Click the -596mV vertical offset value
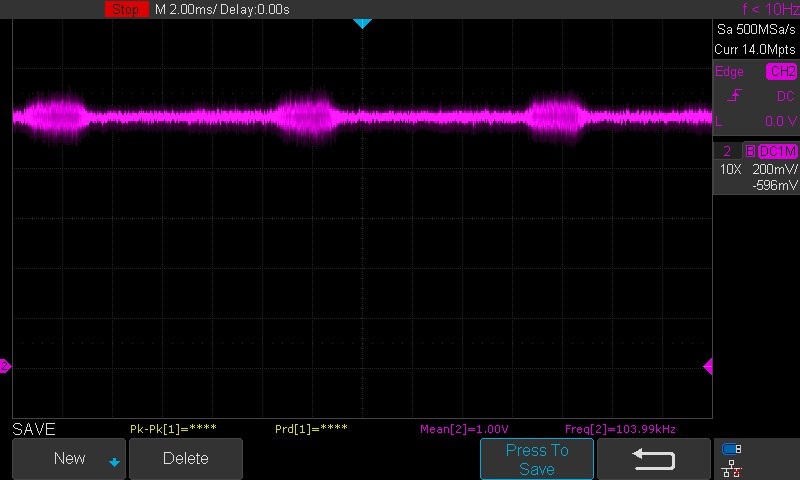The image size is (800, 480). pyautogui.click(x=774, y=185)
